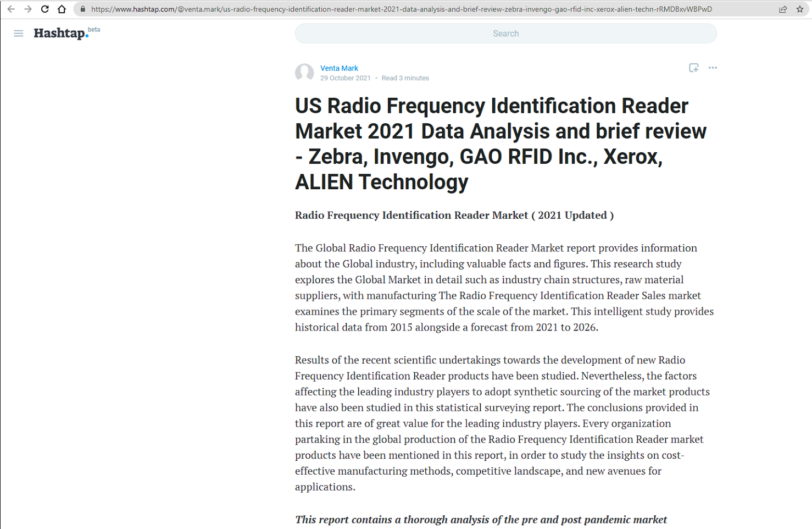The image size is (812, 529).
Task: Click the paragraph starting 'Results of the recent'
Action: click(503, 423)
